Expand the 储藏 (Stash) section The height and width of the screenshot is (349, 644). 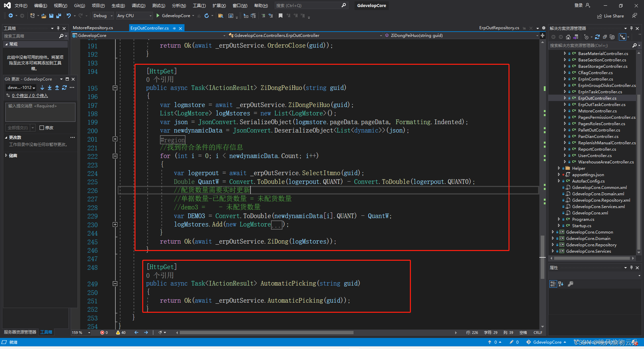click(x=6, y=155)
